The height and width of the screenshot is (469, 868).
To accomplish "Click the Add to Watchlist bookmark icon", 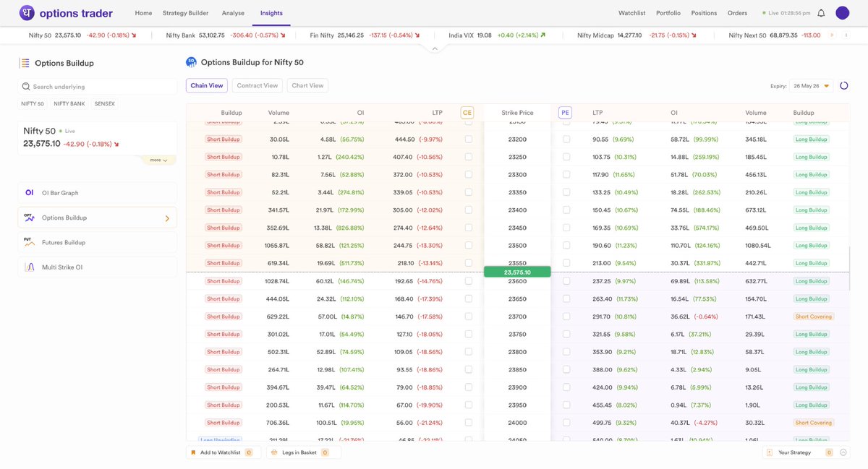I will [x=193, y=452].
